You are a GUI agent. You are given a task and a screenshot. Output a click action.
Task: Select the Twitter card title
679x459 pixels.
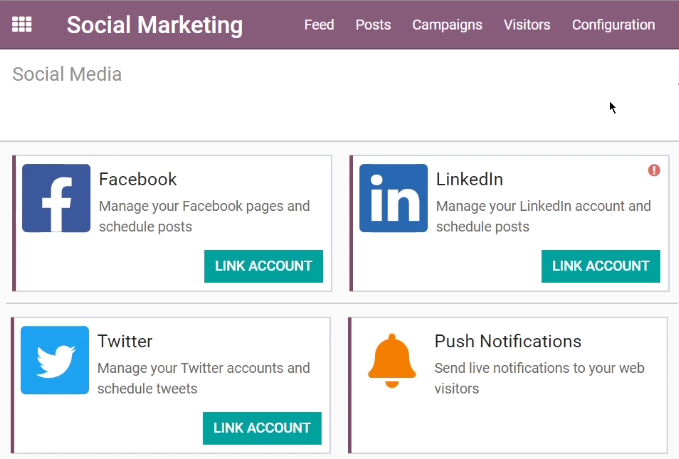pyautogui.click(x=125, y=341)
